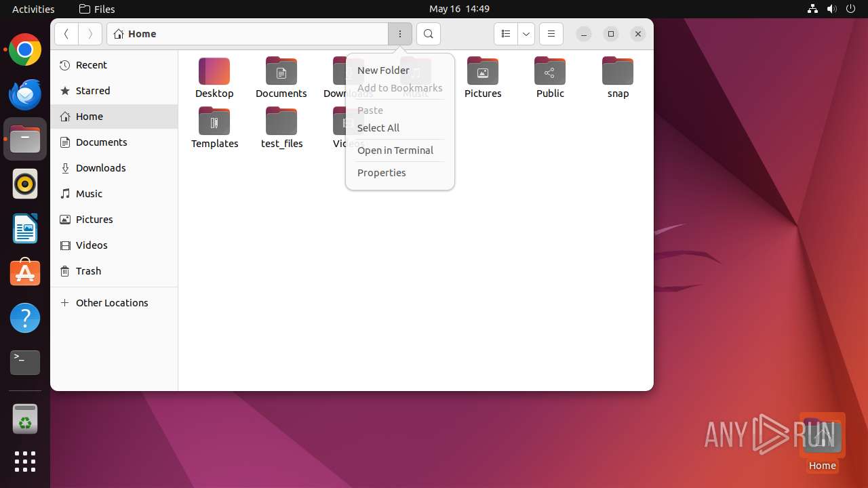Image resolution: width=868 pixels, height=488 pixels.
Task: Open the Desktop folder icon
Action: coord(214,71)
